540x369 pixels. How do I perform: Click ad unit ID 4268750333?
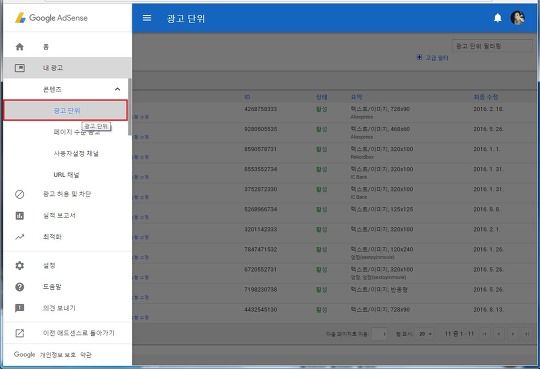pyautogui.click(x=260, y=109)
